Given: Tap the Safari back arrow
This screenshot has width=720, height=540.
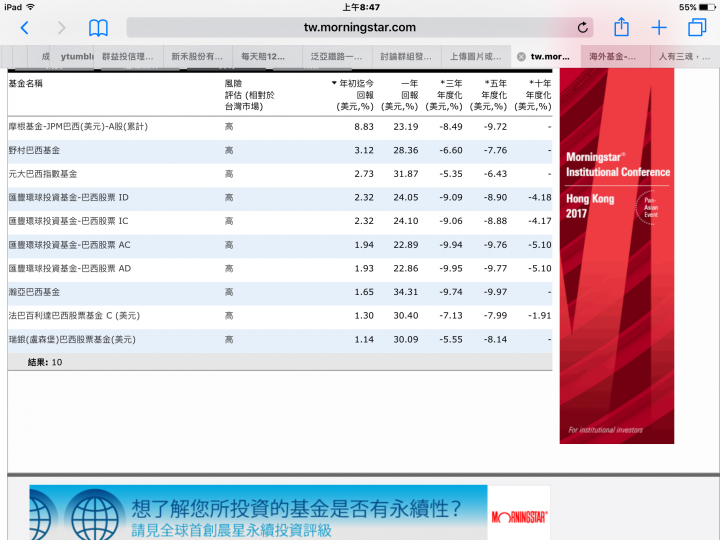Looking at the screenshot, I should [x=25, y=28].
